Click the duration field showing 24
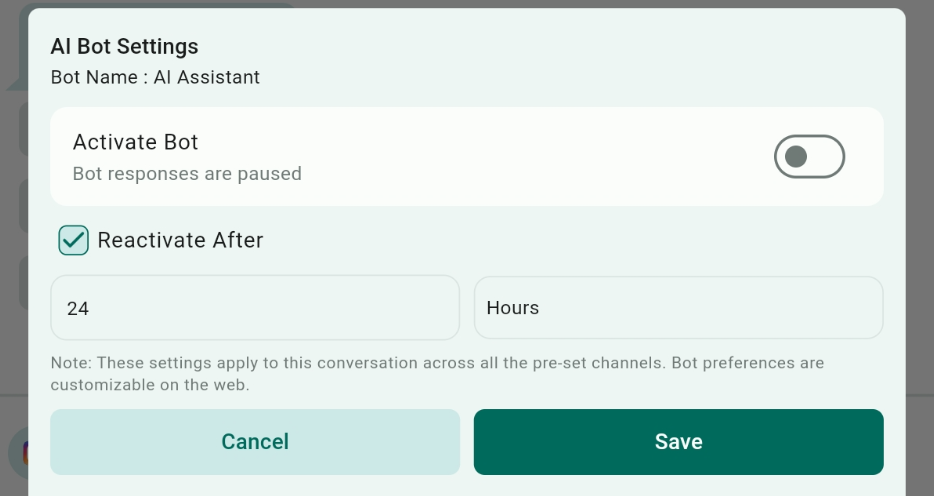Screen dimensions: 934x496 [255, 308]
